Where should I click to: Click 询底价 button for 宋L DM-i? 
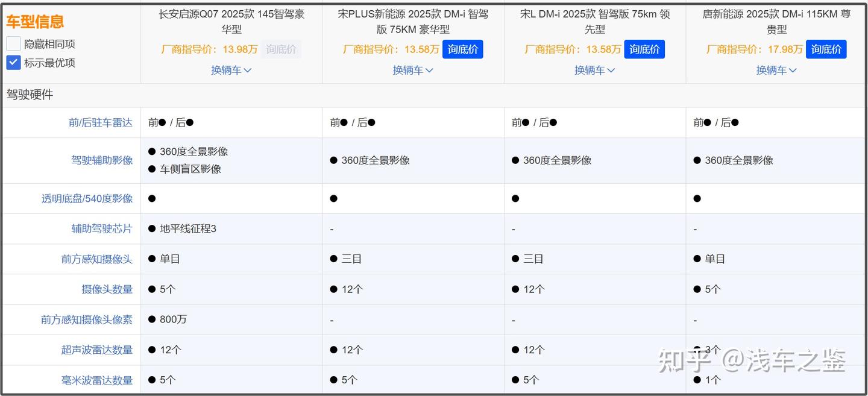pos(644,49)
